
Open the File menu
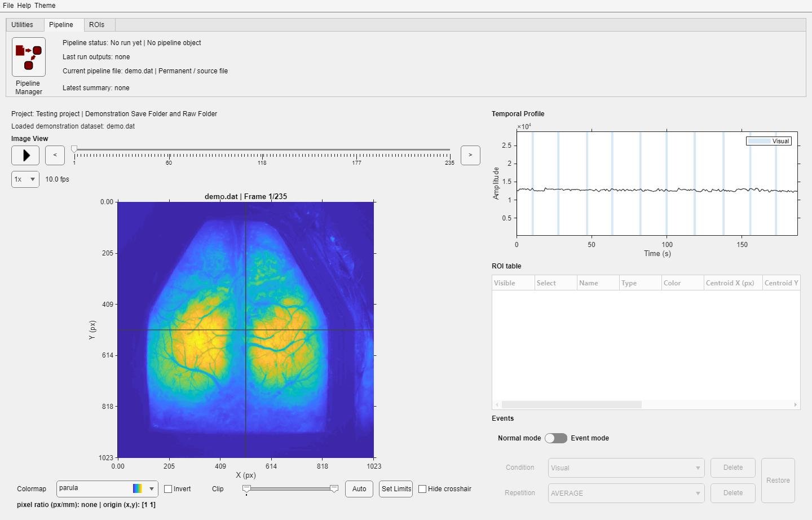click(8, 6)
